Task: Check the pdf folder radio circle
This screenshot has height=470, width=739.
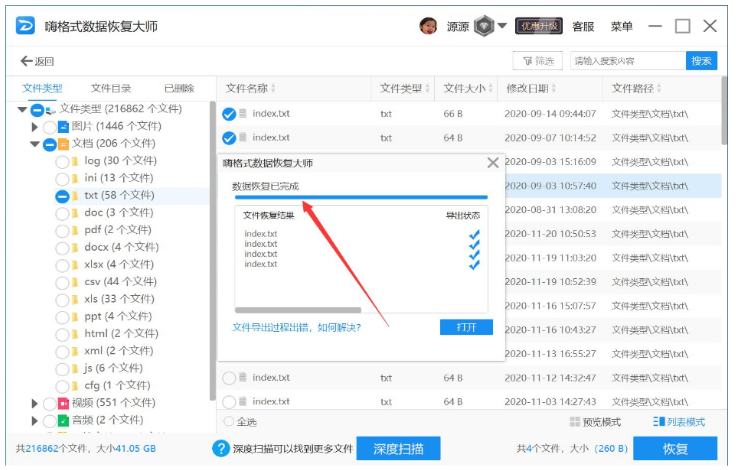Action: [62, 231]
